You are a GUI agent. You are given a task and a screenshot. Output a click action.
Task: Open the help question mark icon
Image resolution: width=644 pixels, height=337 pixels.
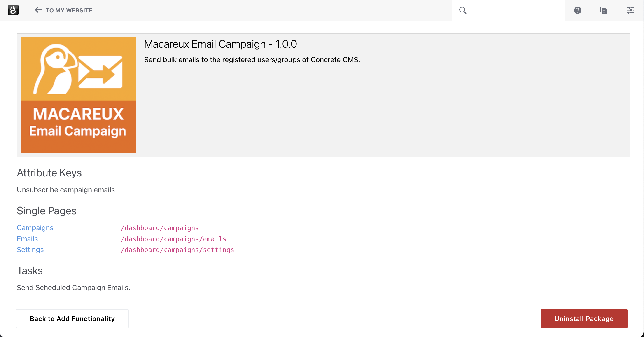[x=578, y=10]
